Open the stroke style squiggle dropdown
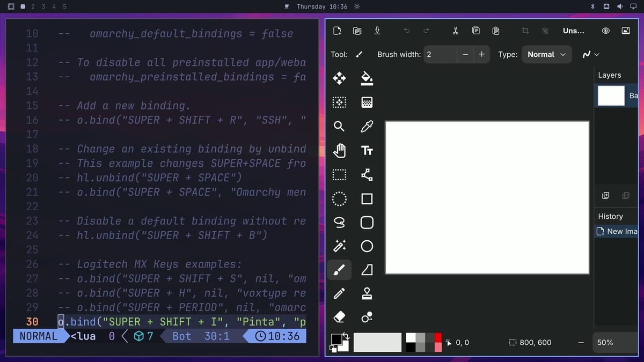 pyautogui.click(x=591, y=54)
